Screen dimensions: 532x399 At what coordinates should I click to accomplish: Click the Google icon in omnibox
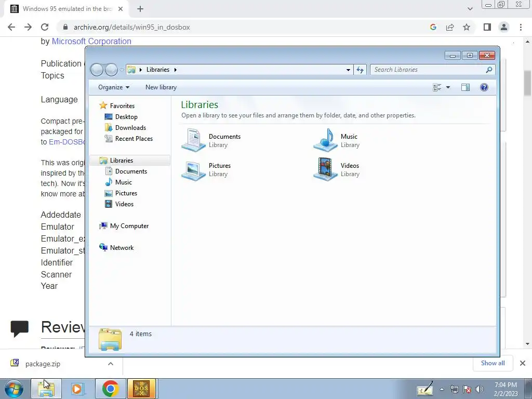tap(433, 27)
